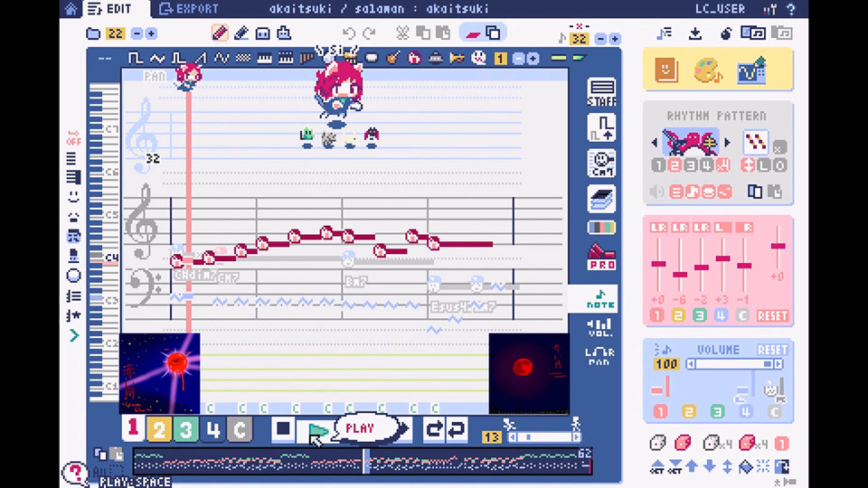Open the color palette painter icon
Image resolution: width=868 pixels, height=488 pixels.
pos(709,70)
